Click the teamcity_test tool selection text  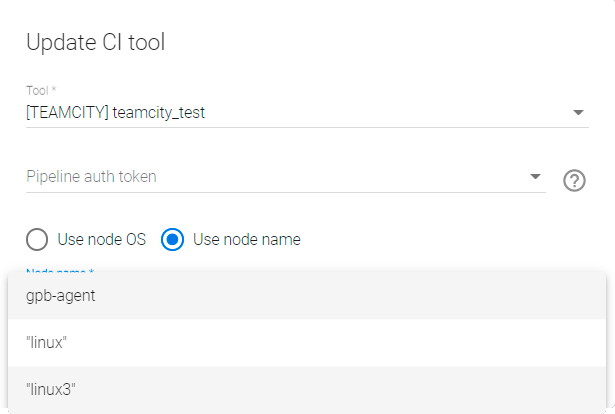click(159, 113)
